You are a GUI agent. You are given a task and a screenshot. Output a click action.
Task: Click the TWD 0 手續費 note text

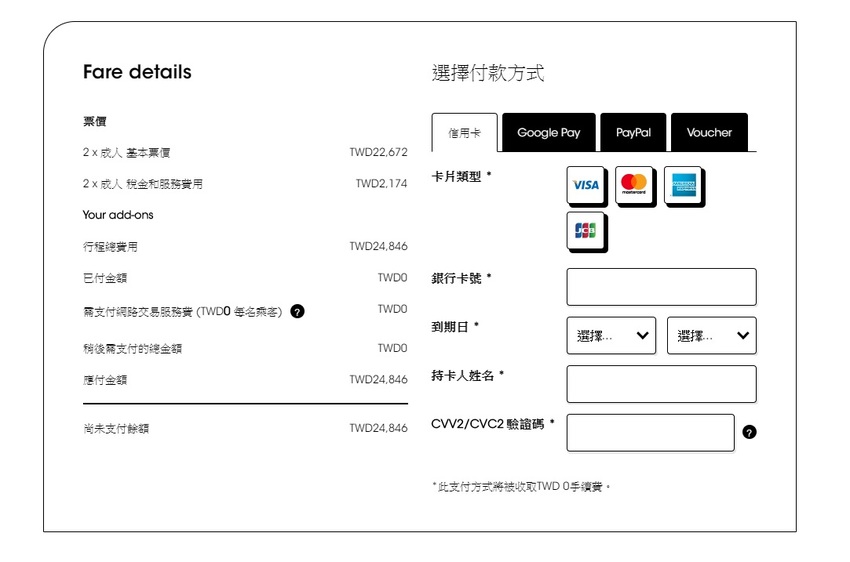520,487
